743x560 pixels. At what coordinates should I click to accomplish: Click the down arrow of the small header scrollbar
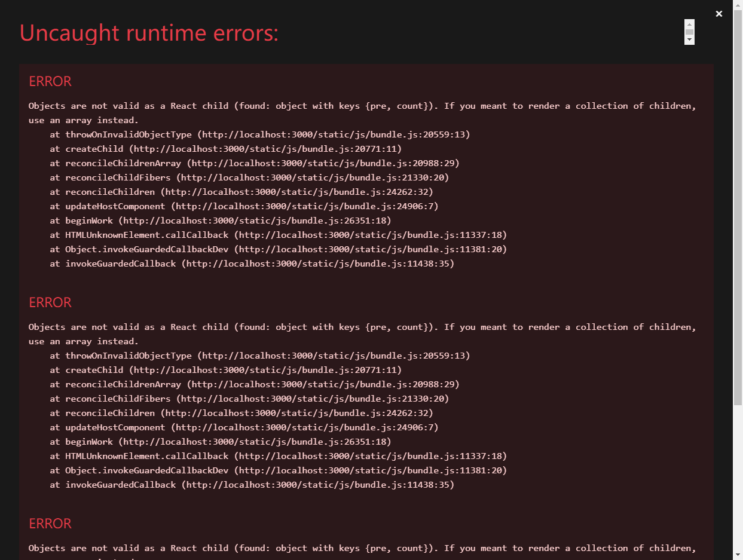click(x=689, y=39)
